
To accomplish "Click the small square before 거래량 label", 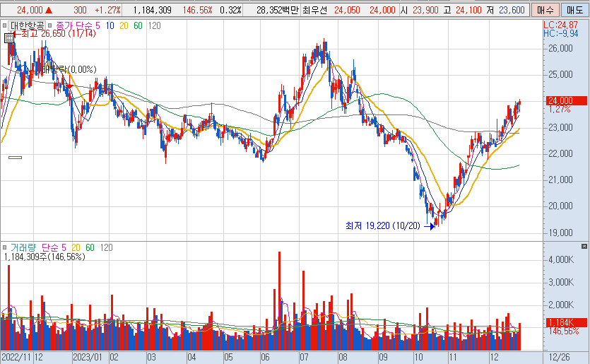I will click(x=4, y=247).
